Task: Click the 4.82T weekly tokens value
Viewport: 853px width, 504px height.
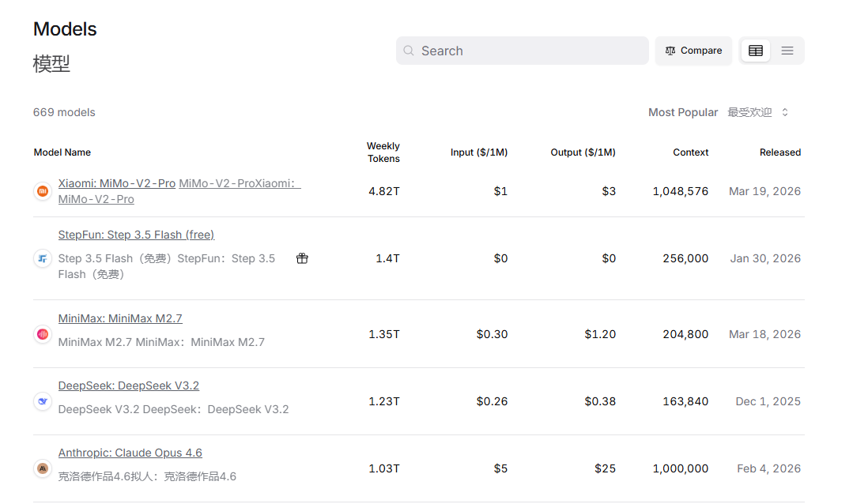Action: point(384,191)
